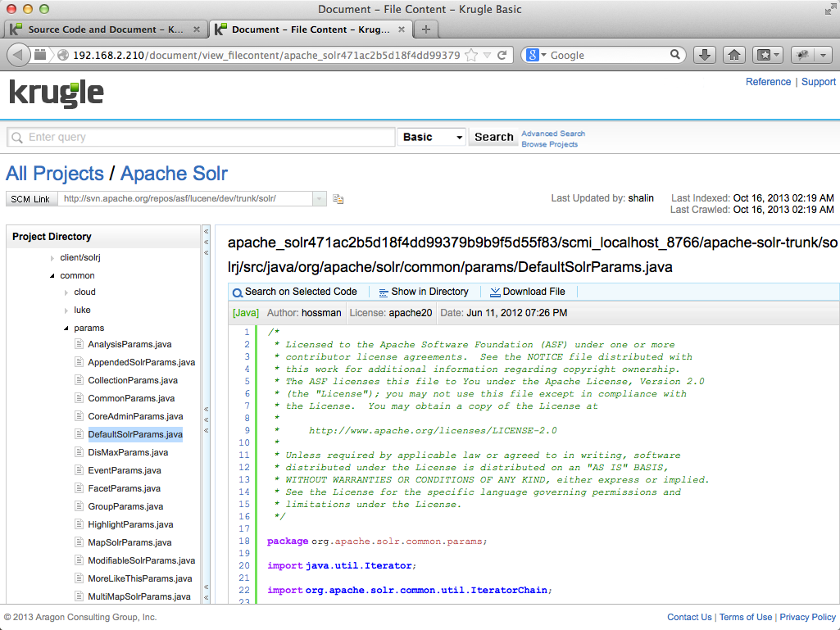Image resolution: width=840 pixels, height=630 pixels.
Task: Click the reload page icon
Action: [x=502, y=55]
